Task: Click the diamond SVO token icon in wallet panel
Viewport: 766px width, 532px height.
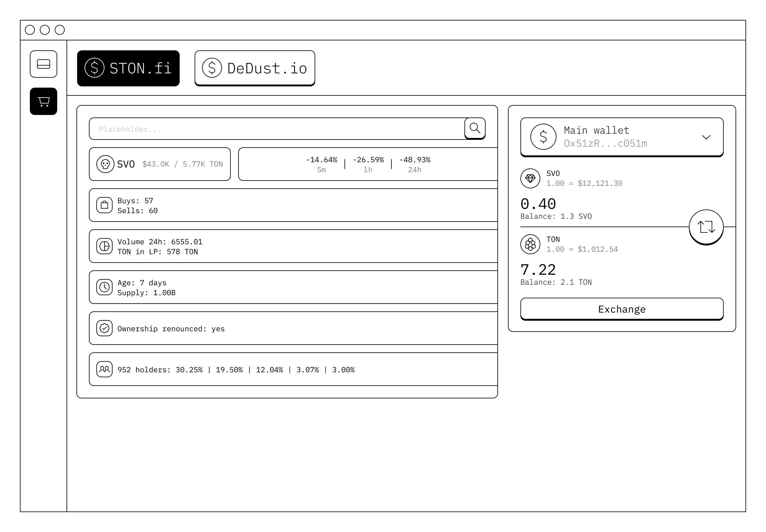Action: [x=530, y=178]
